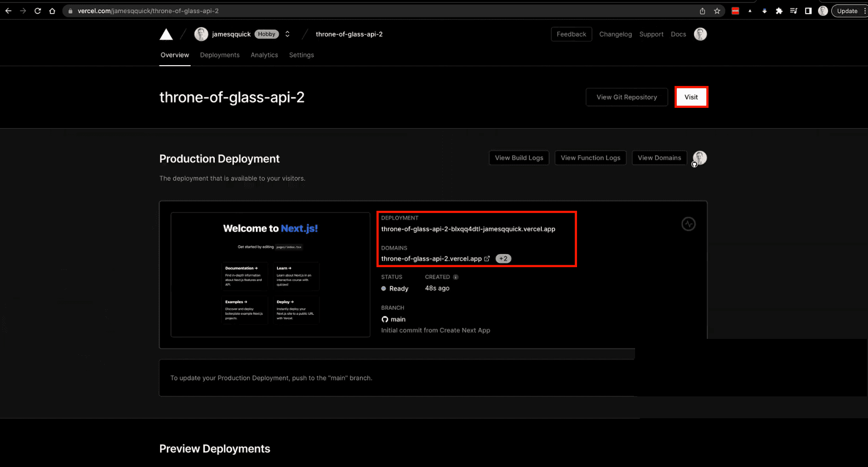Screen dimensions: 868x467
Task: Open the Initial commit message link
Action: coord(436,330)
